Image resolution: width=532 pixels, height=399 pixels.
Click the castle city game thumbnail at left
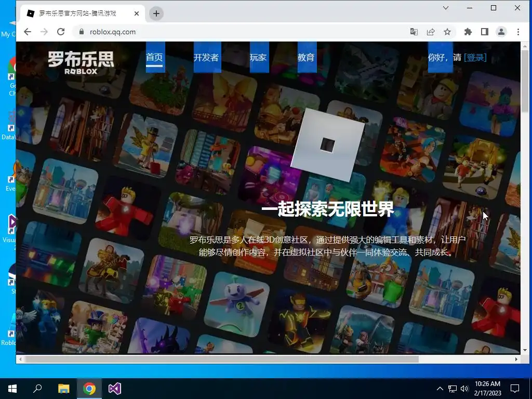pyautogui.click(x=66, y=191)
